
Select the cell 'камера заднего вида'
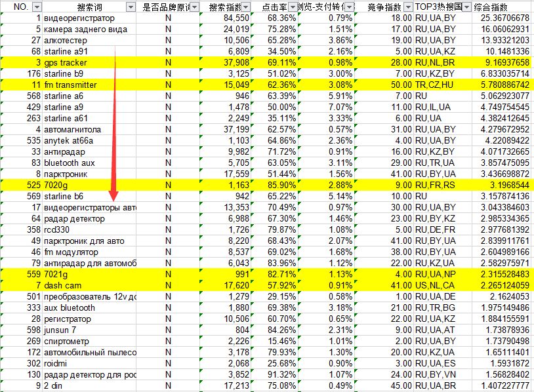(89, 29)
